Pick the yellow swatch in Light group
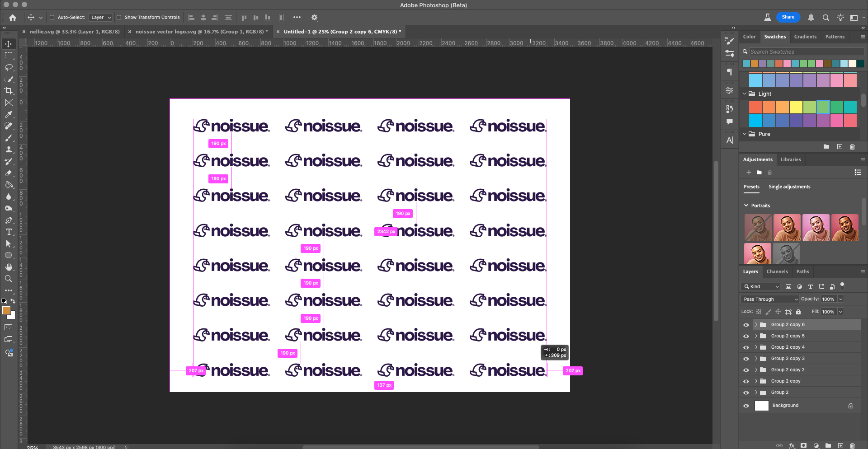The image size is (868, 449). pyautogui.click(x=796, y=107)
